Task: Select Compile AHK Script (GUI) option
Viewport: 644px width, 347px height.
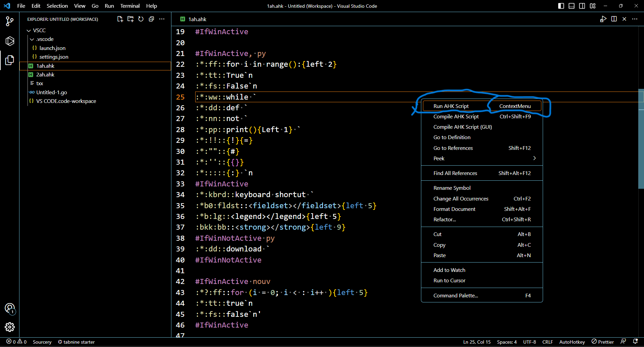Action: coord(482,127)
